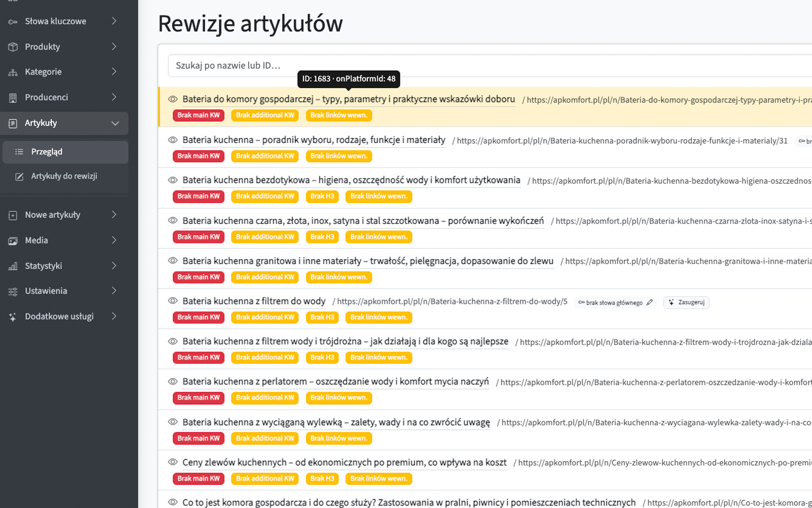Click the plus-page icon beside Nowe artykuły
812x508 pixels.
point(13,215)
